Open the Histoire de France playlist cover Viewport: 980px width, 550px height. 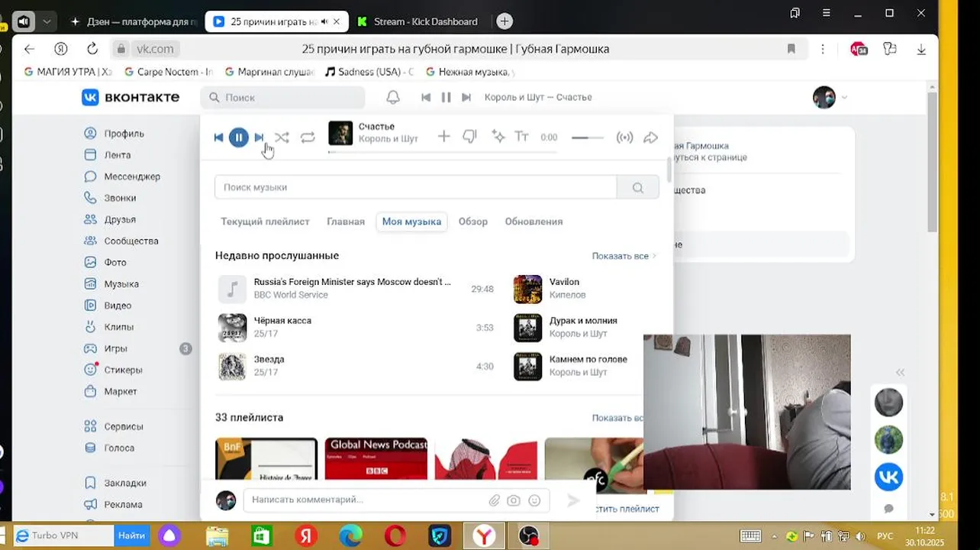click(266, 458)
